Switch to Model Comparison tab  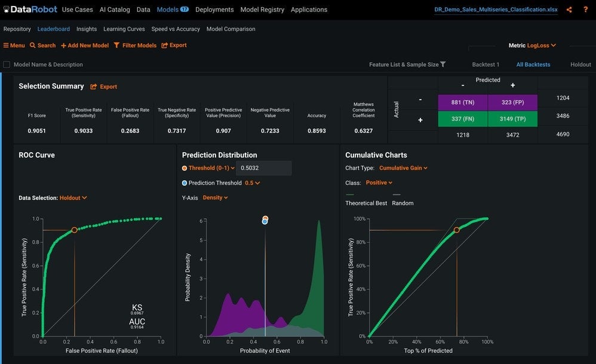click(231, 29)
